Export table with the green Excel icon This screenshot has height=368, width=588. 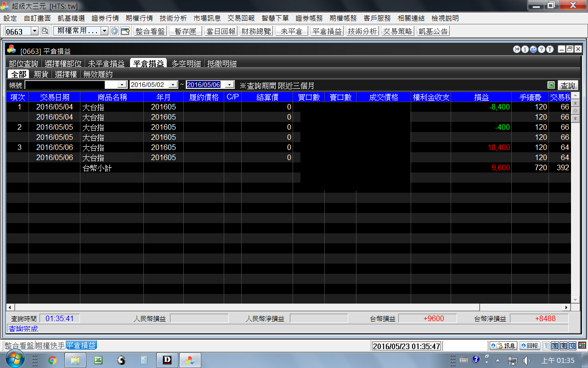551,85
